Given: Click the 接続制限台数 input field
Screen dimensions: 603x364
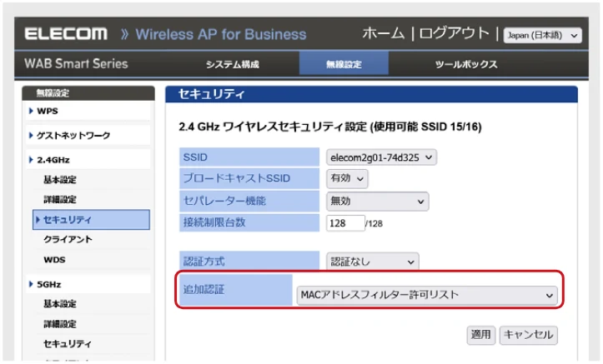Looking at the screenshot, I should 345,223.
